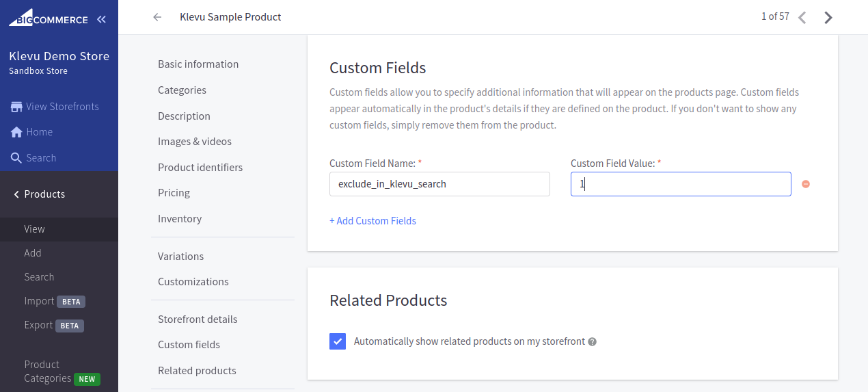Navigate to Storefront details section
This screenshot has height=392, width=868.
198,319
